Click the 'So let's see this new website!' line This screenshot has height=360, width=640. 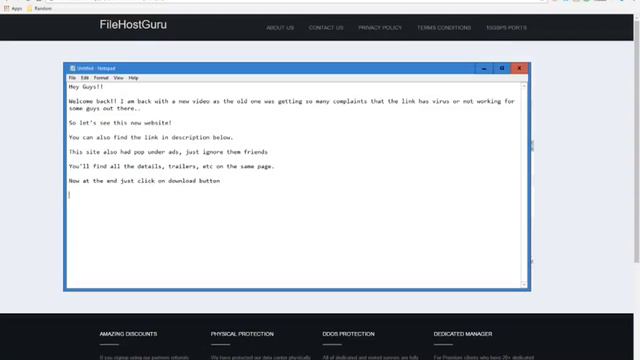pyautogui.click(x=120, y=123)
